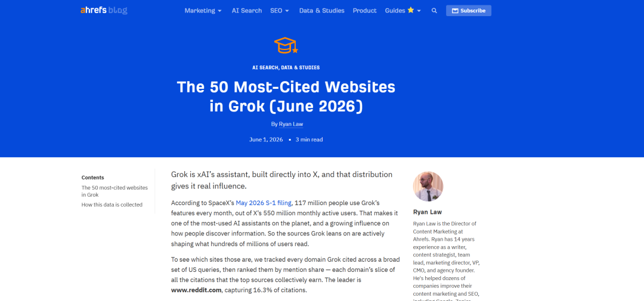Screen dimensions: 644x301
Task: Click the 'June 1, 2026' publish date
Action: tap(266, 139)
